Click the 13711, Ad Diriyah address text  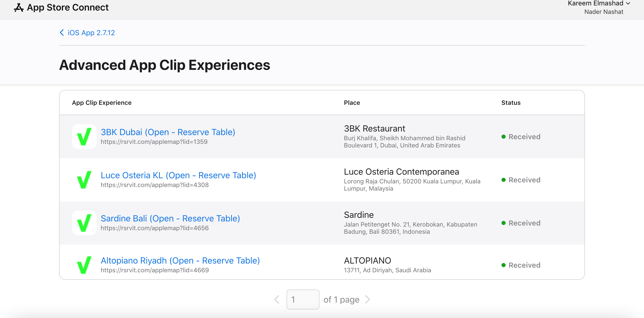coord(387,270)
